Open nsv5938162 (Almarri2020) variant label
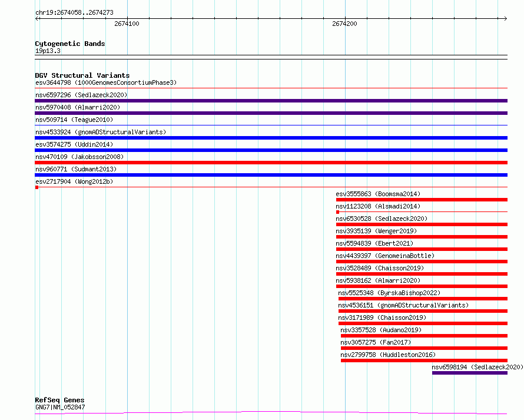Image resolution: width=524 pixels, height=420 pixels. [x=378, y=280]
